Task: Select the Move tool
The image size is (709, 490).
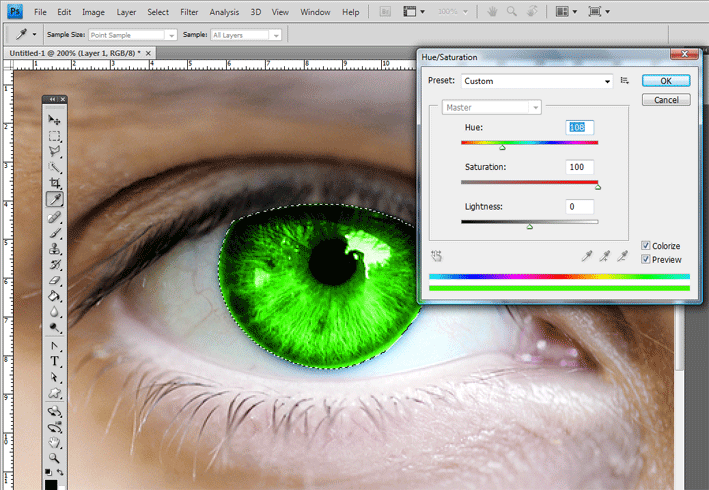Action: point(54,120)
